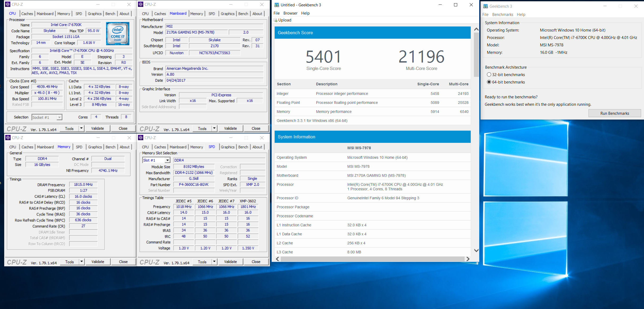The height and width of the screenshot is (309, 644).
Task: Click the Core Voltage value 1.616 V
Action: pos(89,43)
